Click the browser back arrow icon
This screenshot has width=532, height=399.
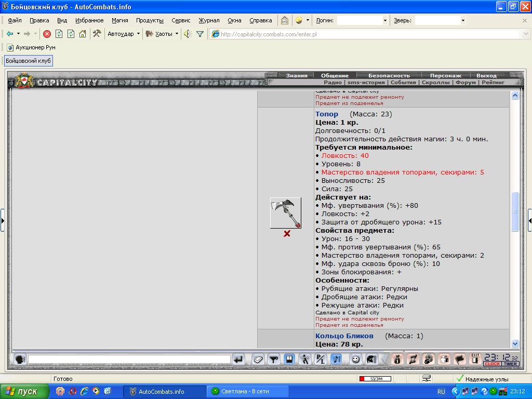coord(10,34)
